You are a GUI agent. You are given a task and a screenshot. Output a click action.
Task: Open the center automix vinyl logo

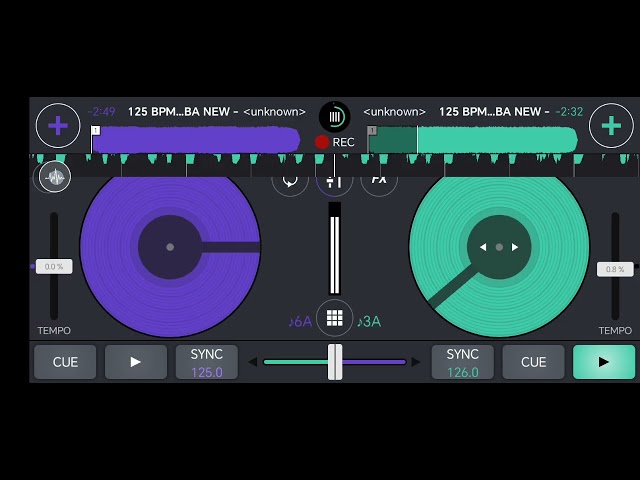tap(334, 117)
